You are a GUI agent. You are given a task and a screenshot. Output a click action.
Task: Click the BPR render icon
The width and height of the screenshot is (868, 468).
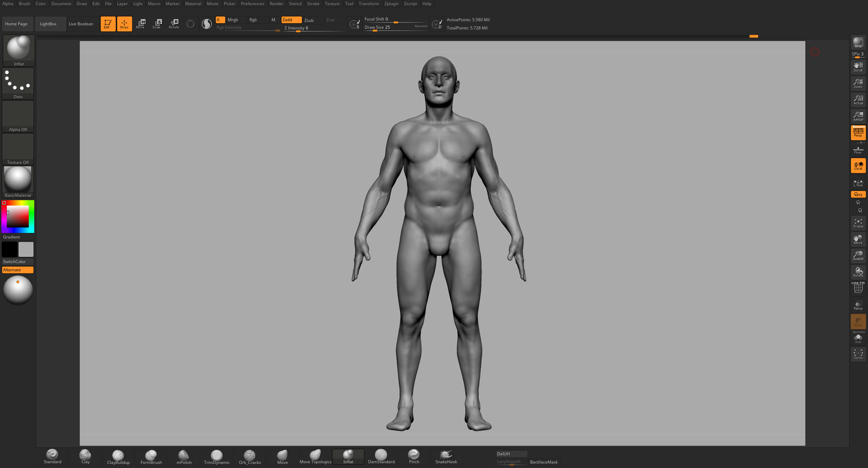(858, 43)
